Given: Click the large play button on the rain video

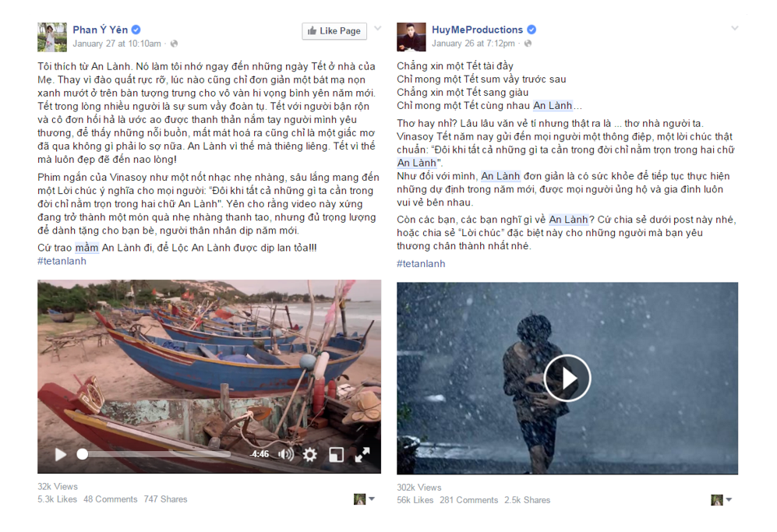Looking at the screenshot, I should 567,378.
